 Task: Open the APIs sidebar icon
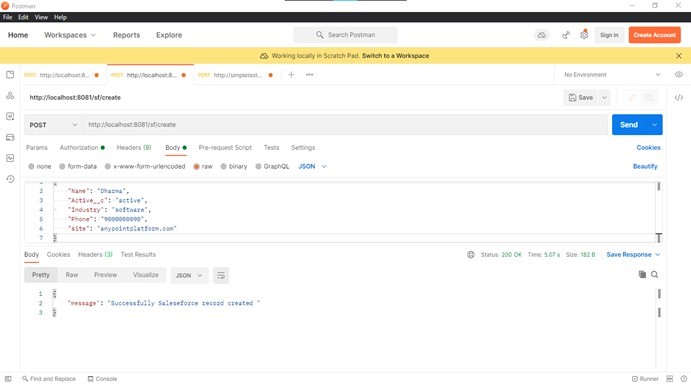point(10,96)
